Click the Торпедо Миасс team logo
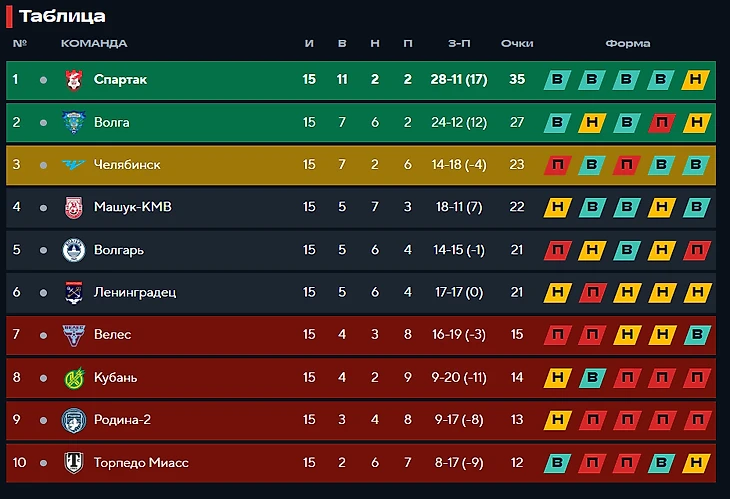730x499 pixels. tap(74, 462)
